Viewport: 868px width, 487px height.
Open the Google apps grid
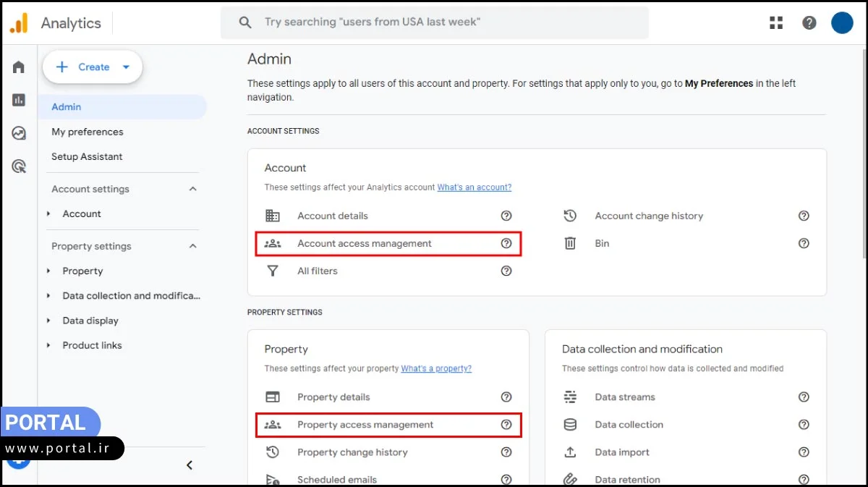775,22
